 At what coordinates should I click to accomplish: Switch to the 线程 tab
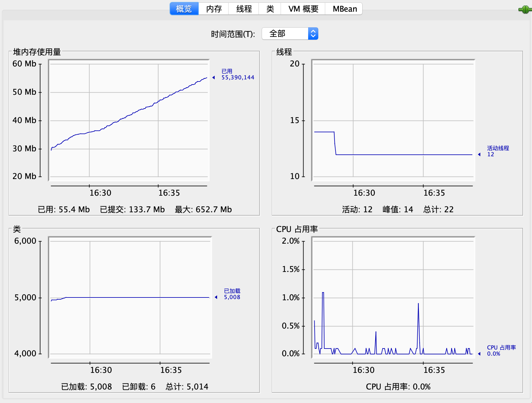244,9
